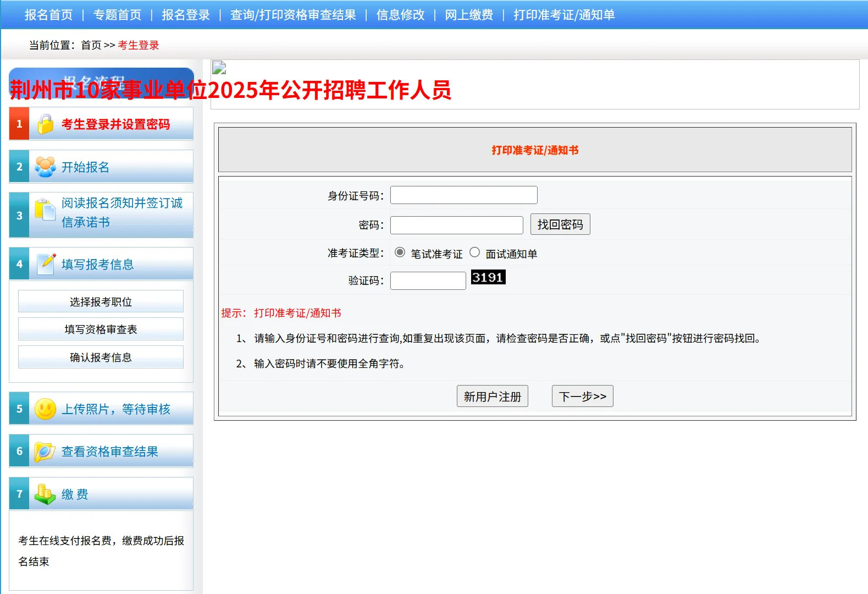This screenshot has height=594, width=868.
Task: Click the 找回密码 button
Action: coord(560,224)
